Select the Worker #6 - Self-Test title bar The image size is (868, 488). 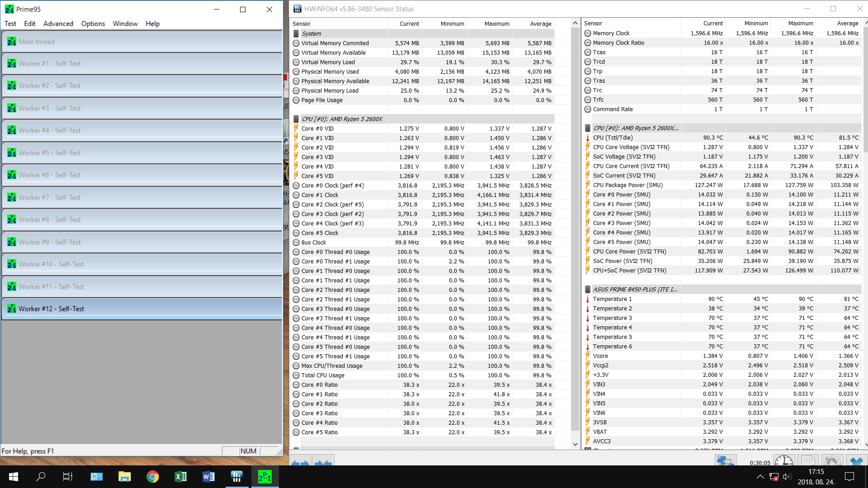pos(142,175)
